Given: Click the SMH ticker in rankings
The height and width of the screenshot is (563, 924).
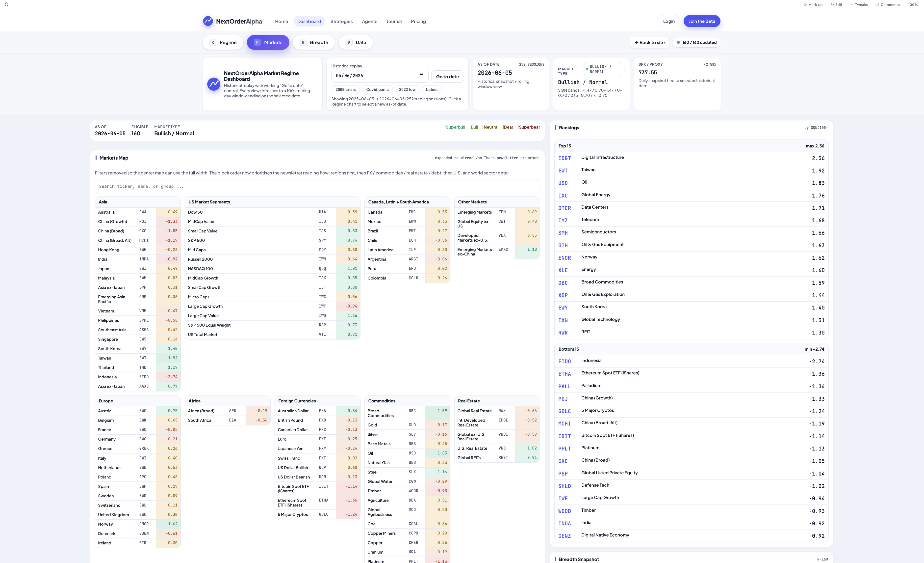Looking at the screenshot, I should click(563, 233).
